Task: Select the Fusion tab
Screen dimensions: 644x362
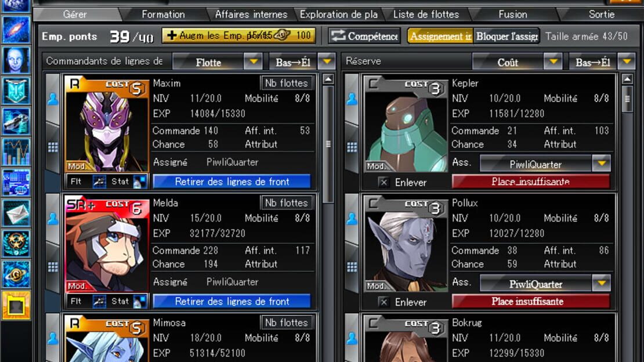Action: coord(513,15)
